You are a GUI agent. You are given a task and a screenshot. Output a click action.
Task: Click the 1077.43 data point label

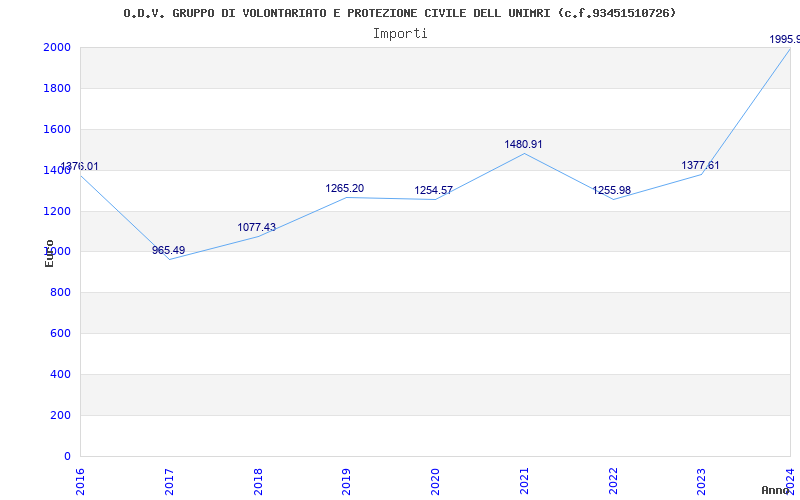pos(256,227)
